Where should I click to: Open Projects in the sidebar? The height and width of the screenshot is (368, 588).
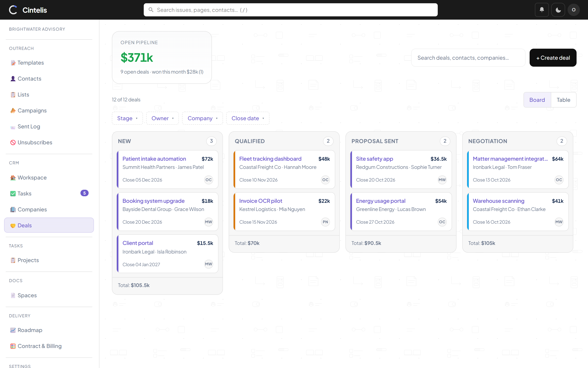[49, 260]
